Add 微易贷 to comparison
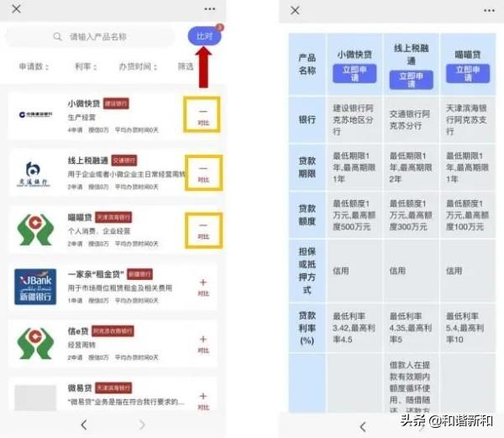 [x=203, y=401]
